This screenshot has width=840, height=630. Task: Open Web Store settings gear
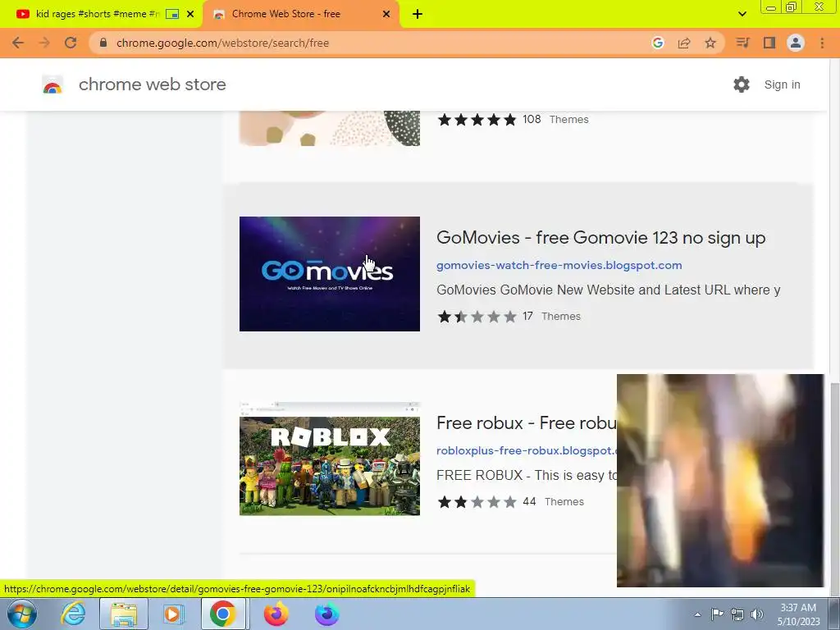click(x=742, y=84)
